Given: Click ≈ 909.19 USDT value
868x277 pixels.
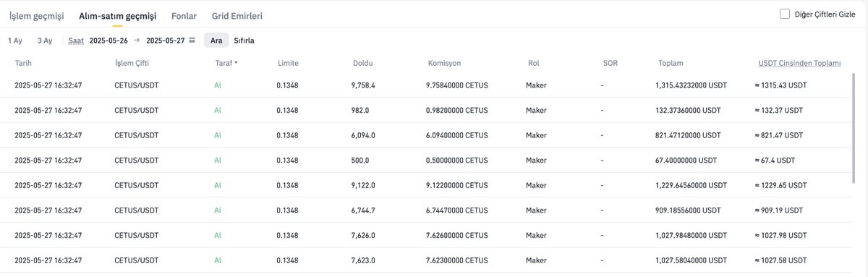Looking at the screenshot, I should point(778,210).
